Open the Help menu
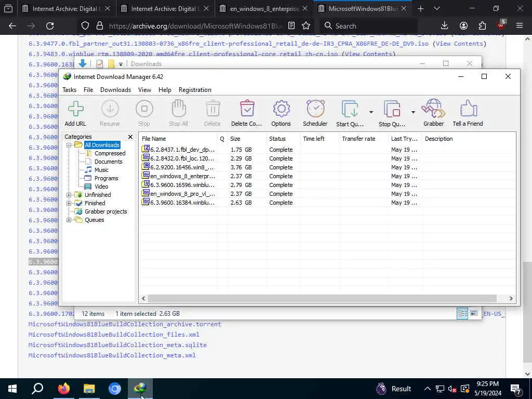The height and width of the screenshot is (399, 532). (x=165, y=90)
